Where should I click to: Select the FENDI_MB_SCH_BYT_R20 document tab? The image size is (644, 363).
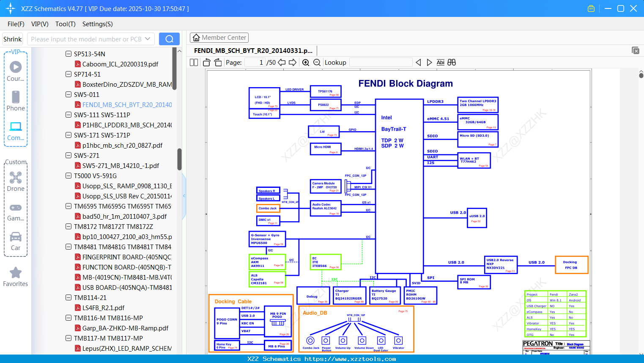[x=253, y=50]
